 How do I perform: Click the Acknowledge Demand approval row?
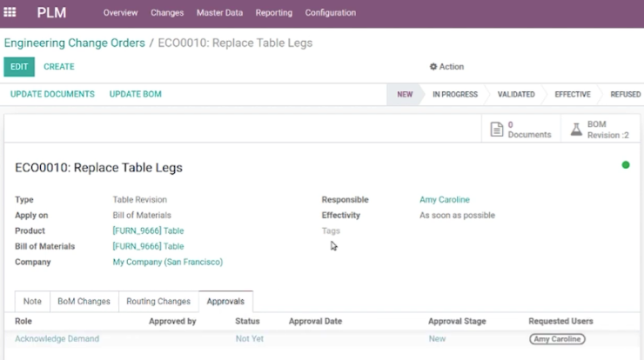point(322,338)
